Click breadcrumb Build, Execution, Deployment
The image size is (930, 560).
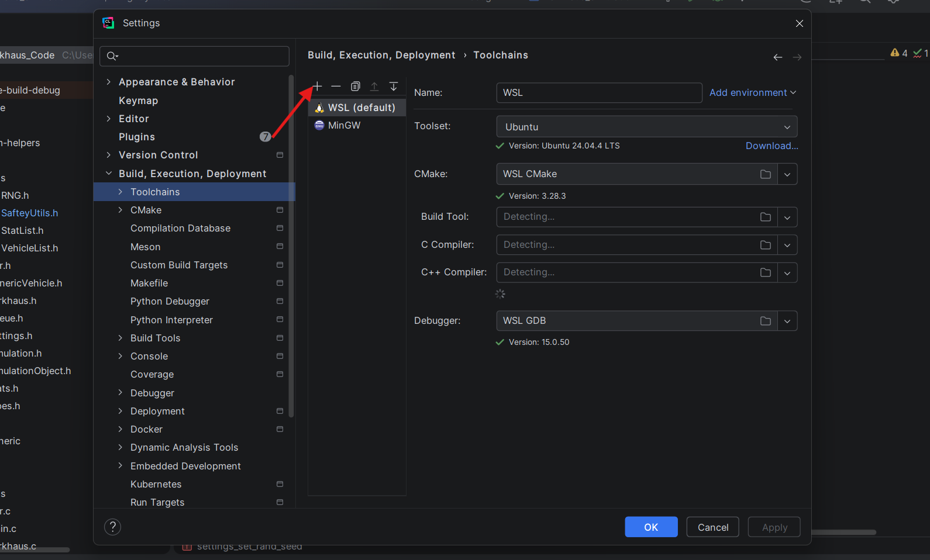click(x=381, y=55)
